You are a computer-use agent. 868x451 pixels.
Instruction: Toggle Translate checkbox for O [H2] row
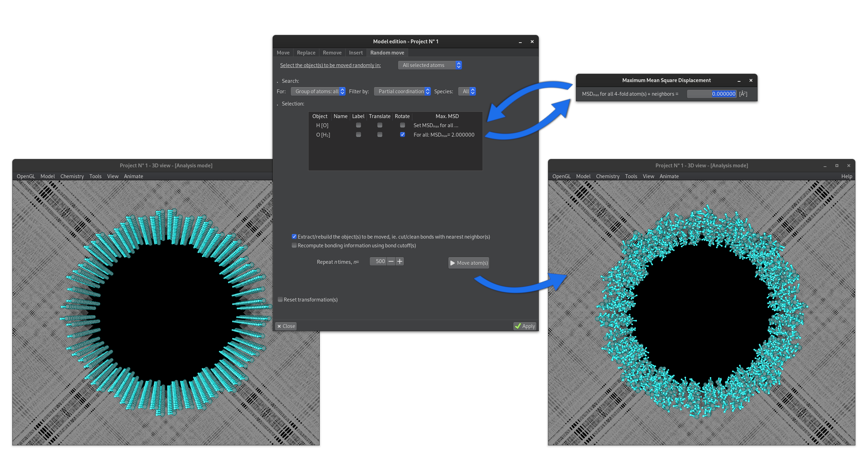coord(380,134)
